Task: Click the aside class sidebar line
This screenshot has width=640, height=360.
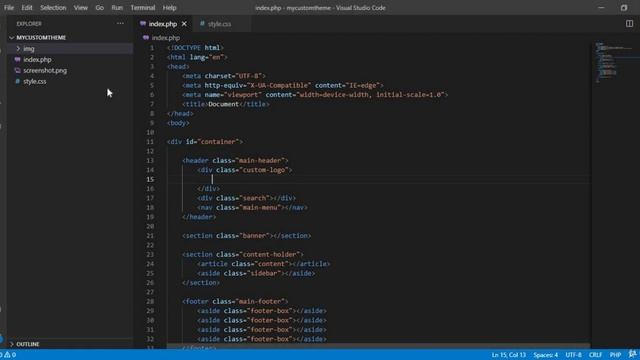Action: click(256, 273)
